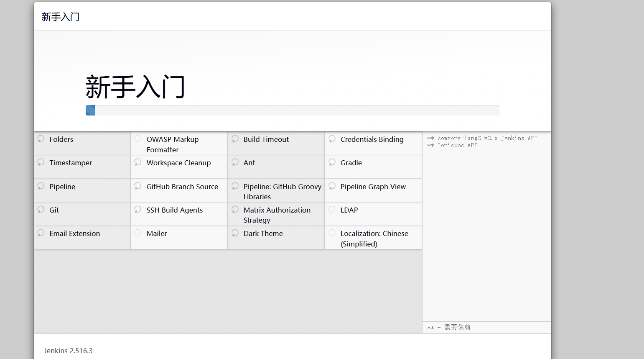Screen dimensions: 644x359
Task: Click the Email Extension text
Action: [x=75, y=233]
